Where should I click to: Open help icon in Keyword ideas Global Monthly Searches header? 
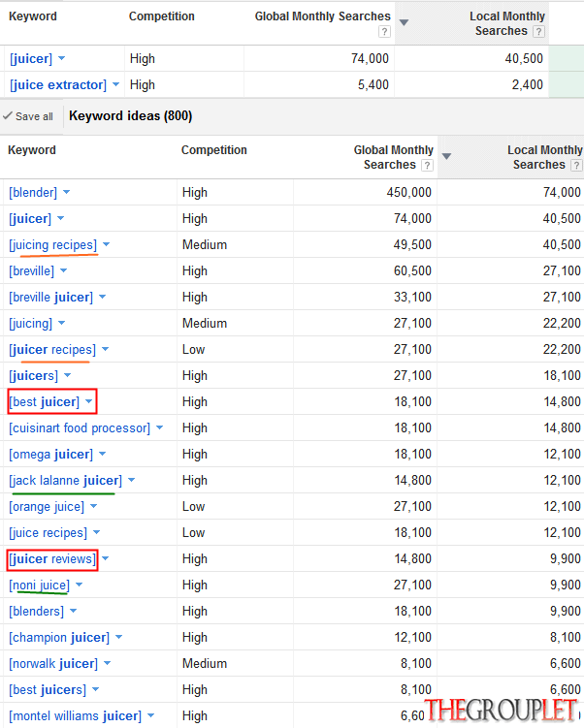[x=427, y=166]
